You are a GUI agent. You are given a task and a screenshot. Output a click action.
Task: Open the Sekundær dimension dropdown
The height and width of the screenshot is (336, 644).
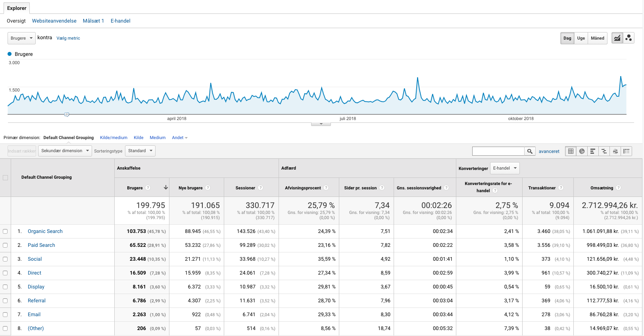click(65, 151)
